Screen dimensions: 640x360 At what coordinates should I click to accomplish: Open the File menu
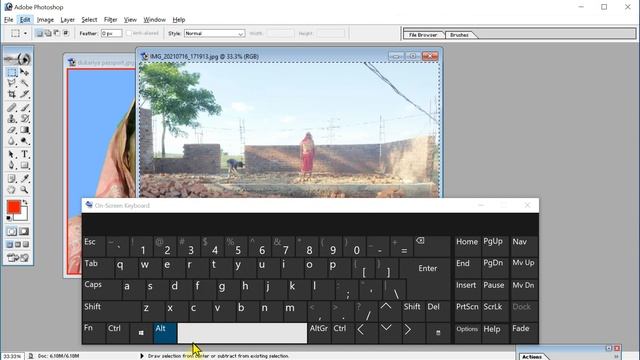(x=9, y=20)
